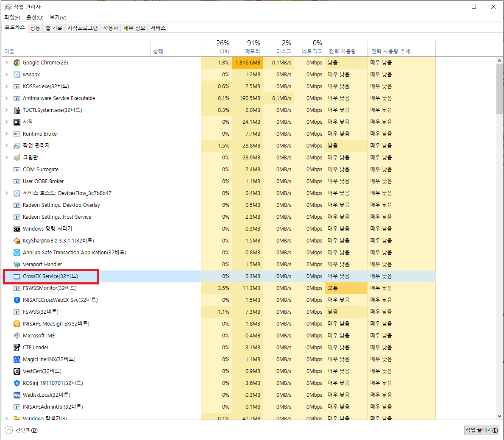Image resolution: width=504 pixels, height=440 pixels.
Task: Click the TUCTLSystem.exe process icon
Action: pyautogui.click(x=17, y=110)
